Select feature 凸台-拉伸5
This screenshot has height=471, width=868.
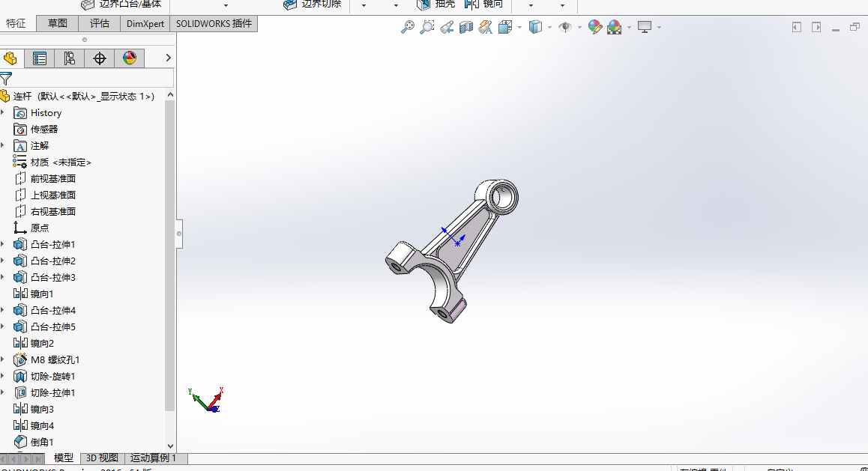click(x=44, y=326)
